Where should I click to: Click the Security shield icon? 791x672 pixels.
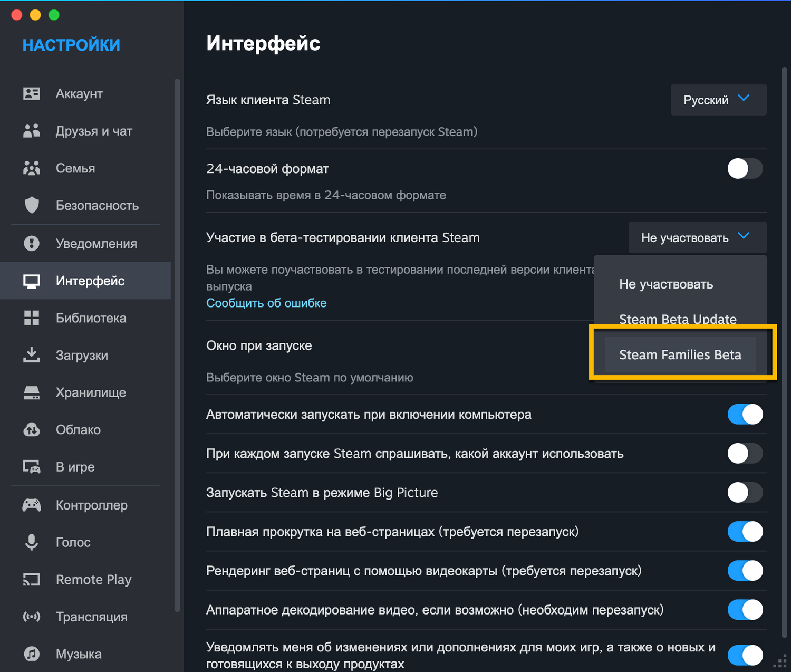click(32, 205)
